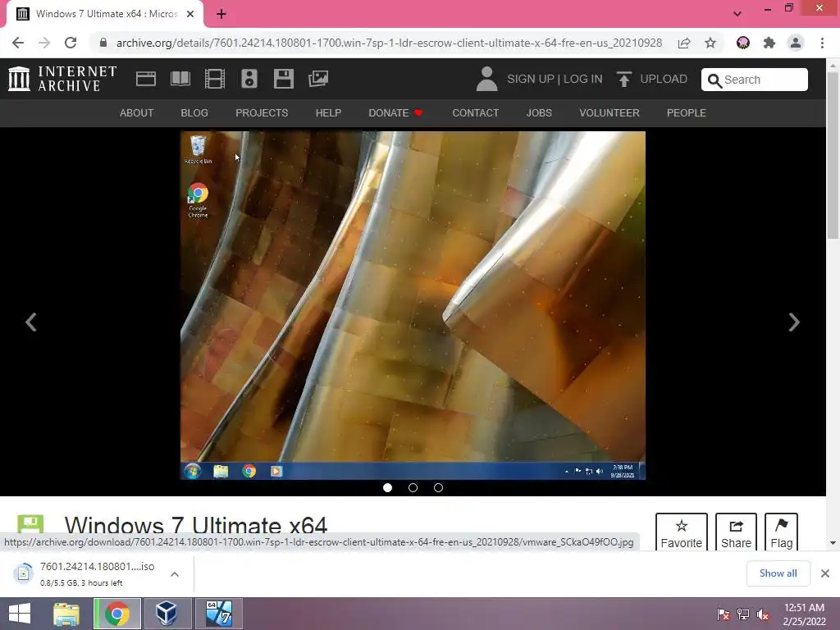Open the tab search dropdown arrow
Viewport: 840px width, 630px height.
737,14
